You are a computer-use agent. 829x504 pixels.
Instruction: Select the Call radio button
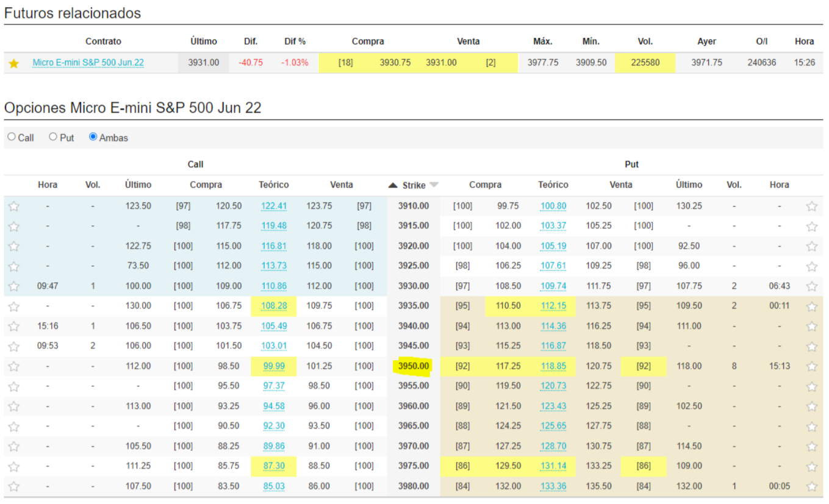12,137
